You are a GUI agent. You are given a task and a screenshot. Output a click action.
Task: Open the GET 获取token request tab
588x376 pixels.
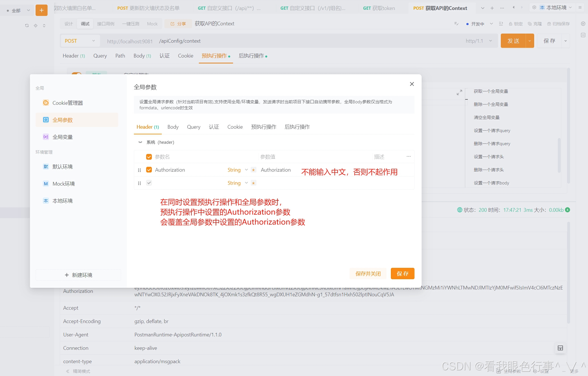tap(379, 8)
